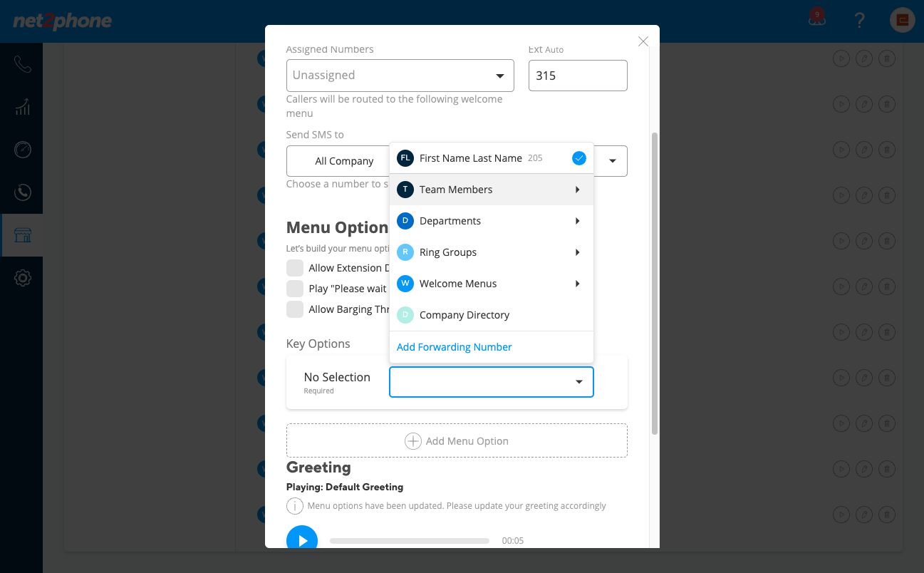This screenshot has height=573, width=924.
Task: Seek within the greeting audio progress bar
Action: point(410,541)
